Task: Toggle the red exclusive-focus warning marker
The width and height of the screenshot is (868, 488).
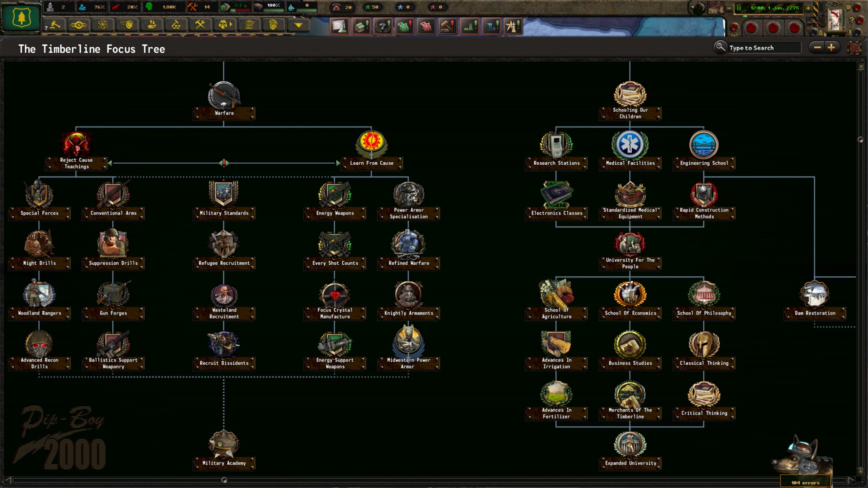Action: pos(224,163)
